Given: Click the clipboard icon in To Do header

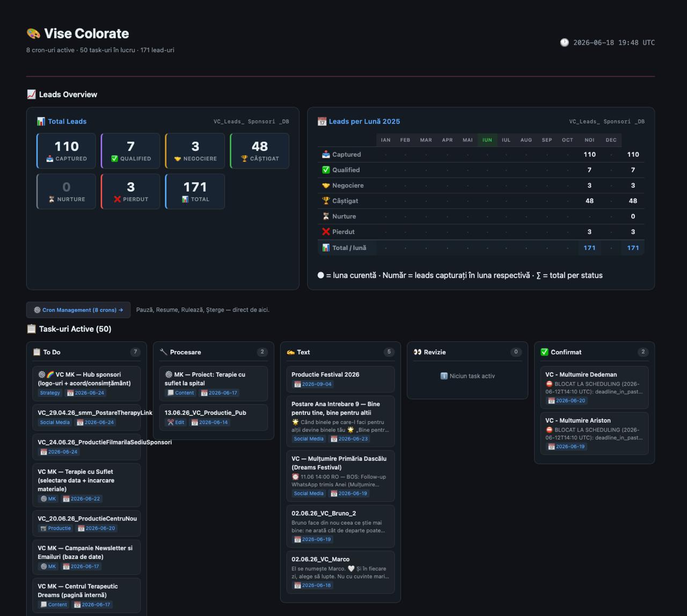Looking at the screenshot, I should coord(36,352).
